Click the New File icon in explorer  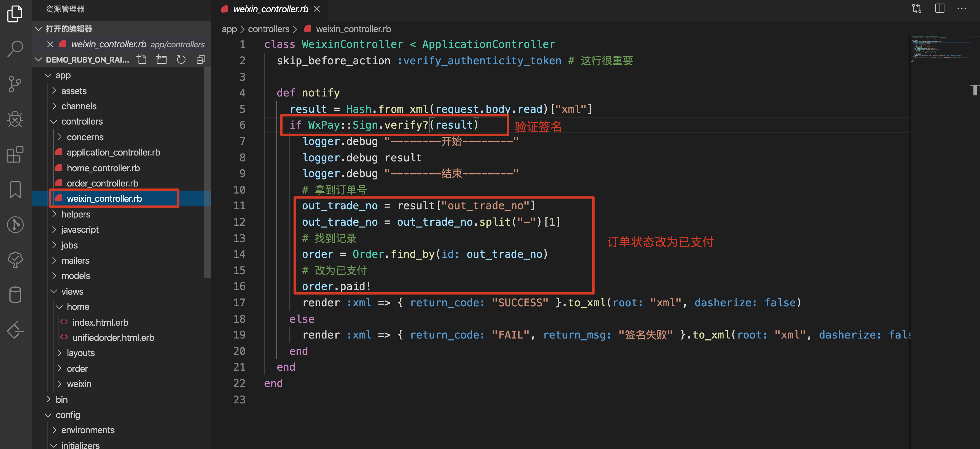pos(142,59)
